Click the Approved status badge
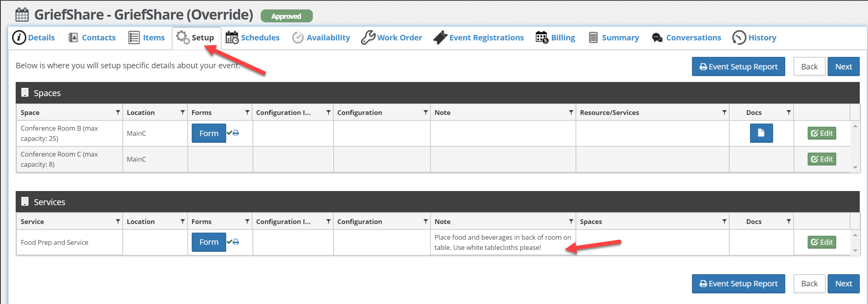 (x=287, y=16)
